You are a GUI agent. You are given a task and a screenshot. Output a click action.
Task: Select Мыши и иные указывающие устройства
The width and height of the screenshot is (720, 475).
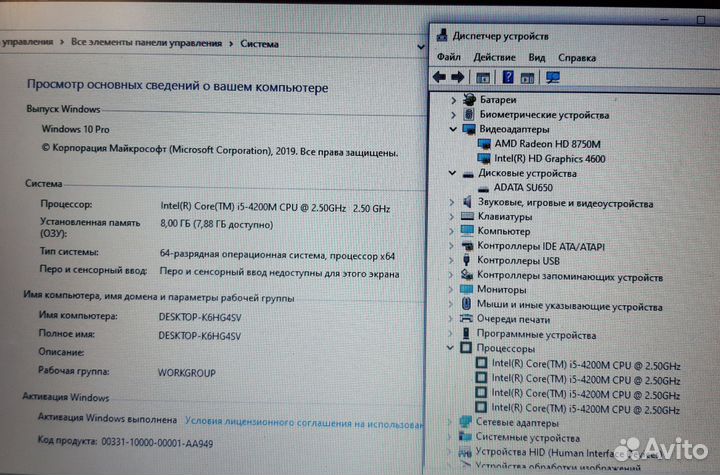click(569, 305)
